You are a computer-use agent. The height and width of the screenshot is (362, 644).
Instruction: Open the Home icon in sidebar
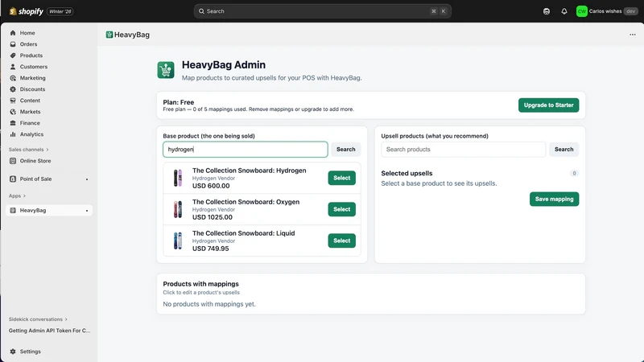(x=13, y=33)
